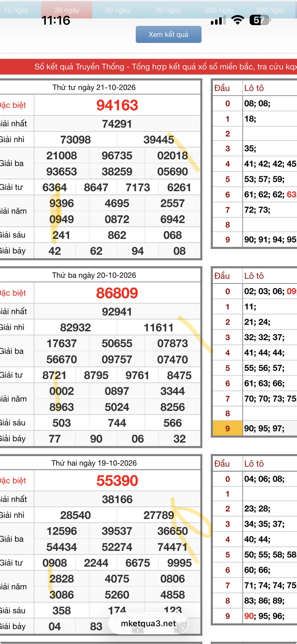This screenshot has height=644, width=297.
Task: Select the special prize 55390
Action: (x=117, y=480)
